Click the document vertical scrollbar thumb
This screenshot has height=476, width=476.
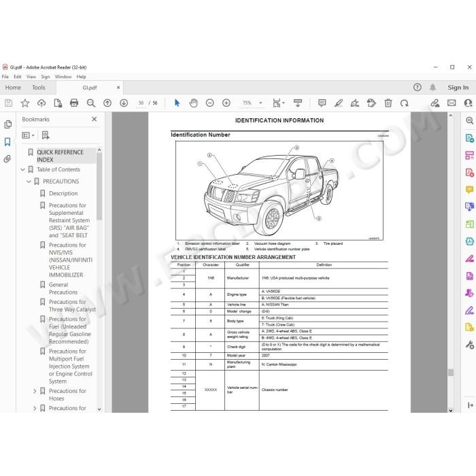point(451,373)
